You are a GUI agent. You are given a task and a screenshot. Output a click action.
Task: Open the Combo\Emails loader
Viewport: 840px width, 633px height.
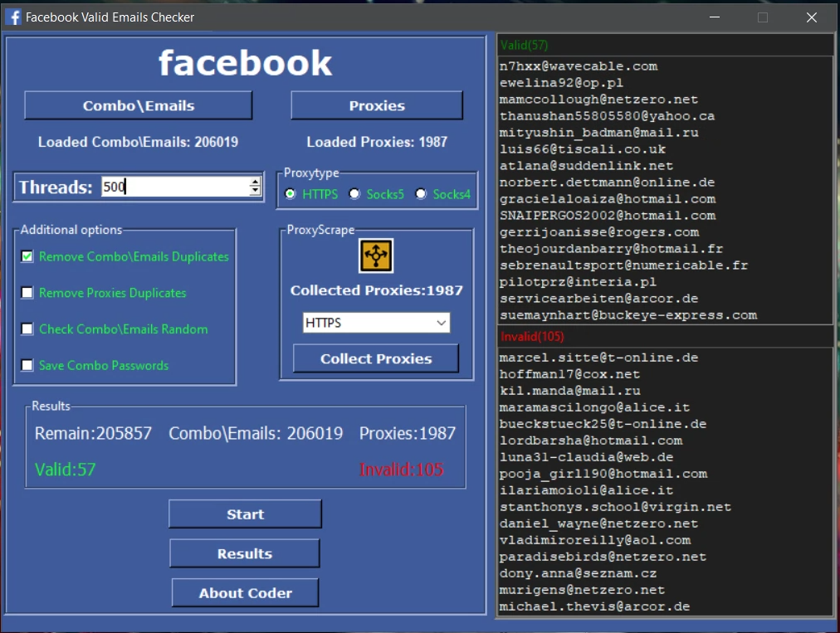137,105
